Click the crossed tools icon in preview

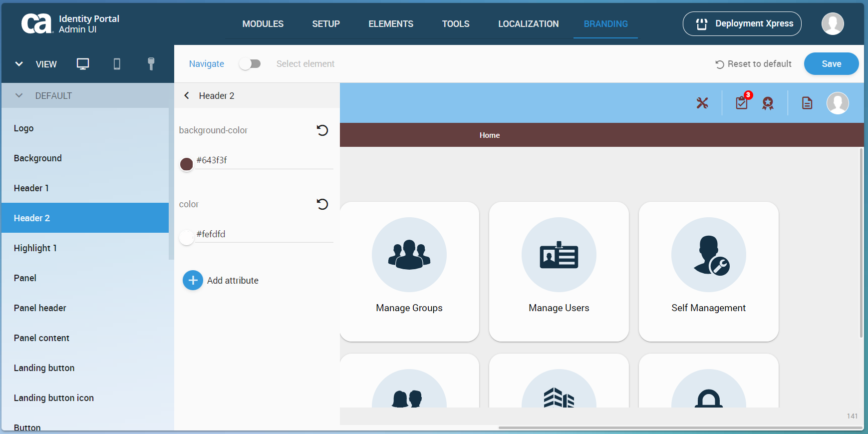[702, 103]
